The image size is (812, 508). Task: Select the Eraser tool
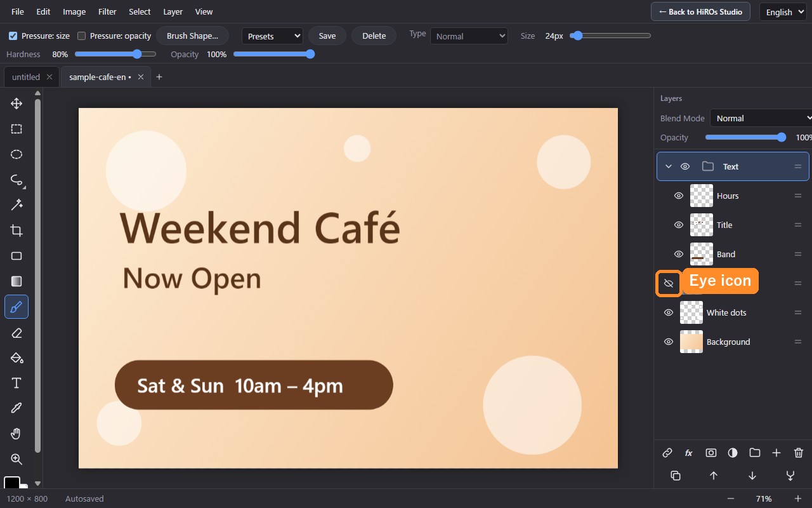point(16,332)
